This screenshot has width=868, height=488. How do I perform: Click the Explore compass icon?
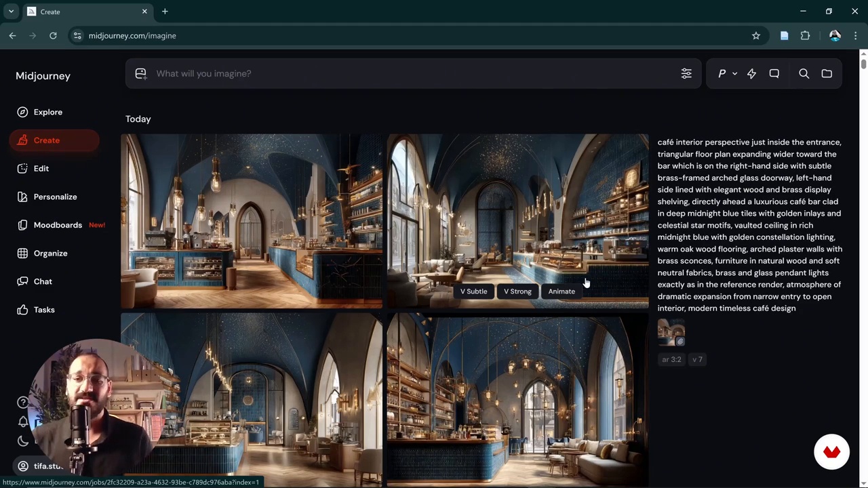click(22, 112)
